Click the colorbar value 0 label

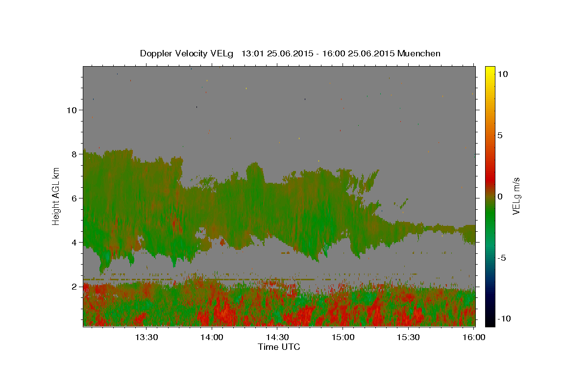point(500,196)
